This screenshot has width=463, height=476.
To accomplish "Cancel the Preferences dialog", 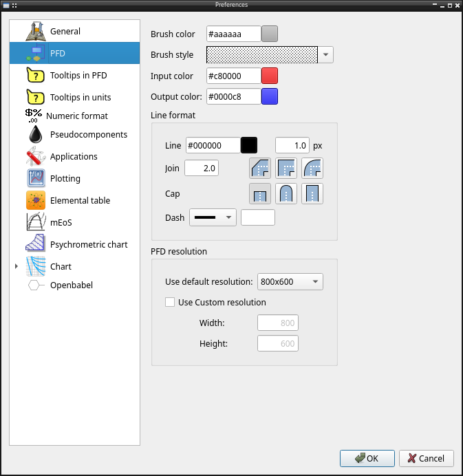I will tap(427, 458).
